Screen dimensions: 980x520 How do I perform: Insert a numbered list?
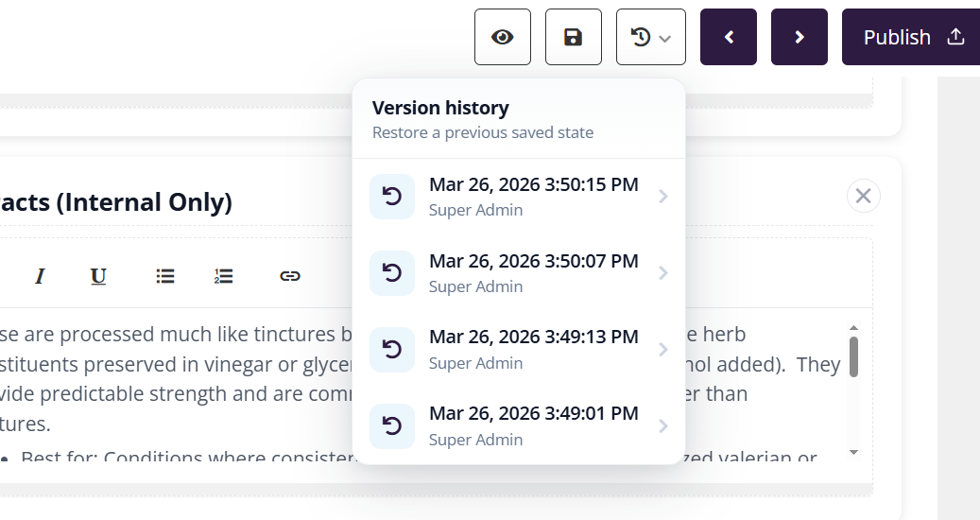click(223, 276)
